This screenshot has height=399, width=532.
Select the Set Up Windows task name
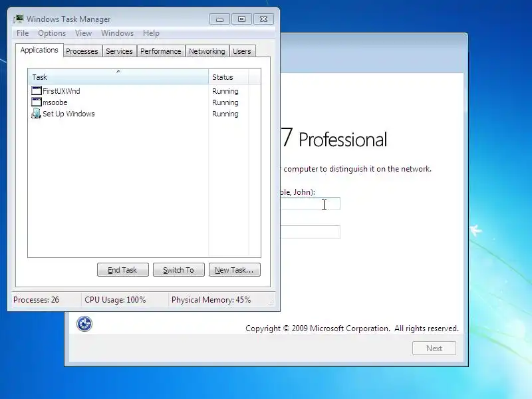click(x=68, y=114)
